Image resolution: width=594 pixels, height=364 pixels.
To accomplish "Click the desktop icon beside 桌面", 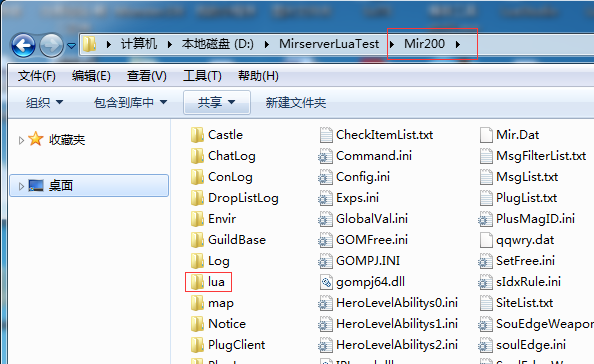I will (x=36, y=186).
